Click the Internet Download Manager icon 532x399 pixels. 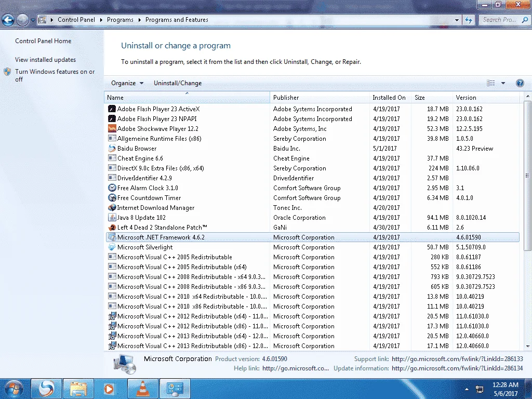click(x=112, y=207)
